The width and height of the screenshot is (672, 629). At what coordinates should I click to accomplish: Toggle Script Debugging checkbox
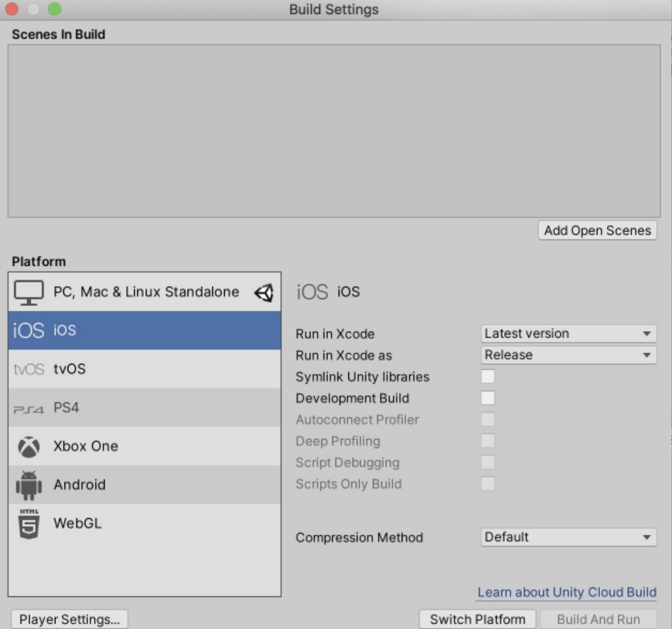(x=488, y=462)
